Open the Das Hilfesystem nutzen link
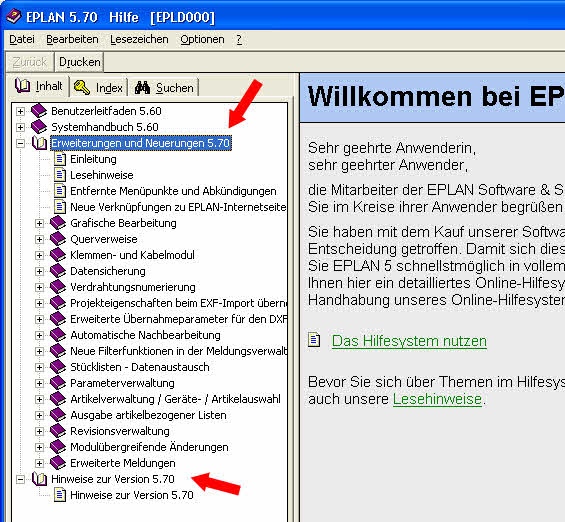Image resolution: width=565 pixels, height=522 pixels. pos(409,341)
